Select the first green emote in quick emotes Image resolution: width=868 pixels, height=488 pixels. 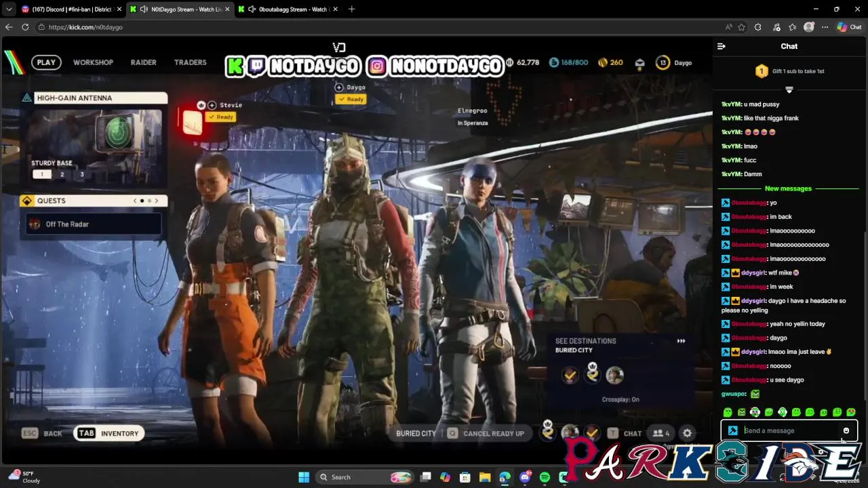tap(728, 412)
